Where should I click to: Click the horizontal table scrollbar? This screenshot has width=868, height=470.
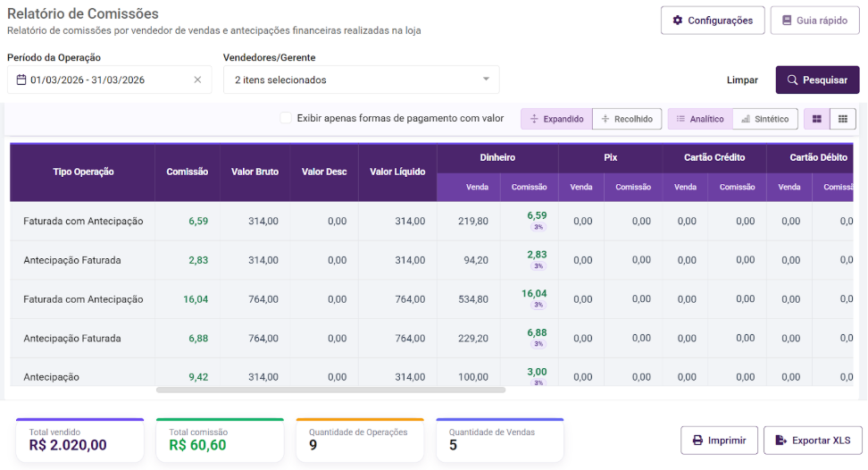[x=330, y=390]
